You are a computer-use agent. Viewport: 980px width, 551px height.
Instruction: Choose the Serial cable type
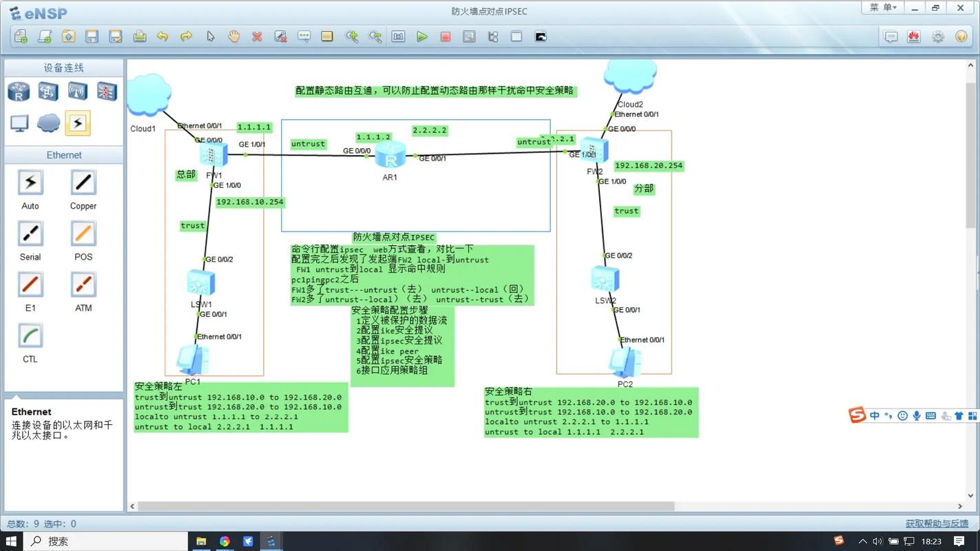click(x=30, y=233)
